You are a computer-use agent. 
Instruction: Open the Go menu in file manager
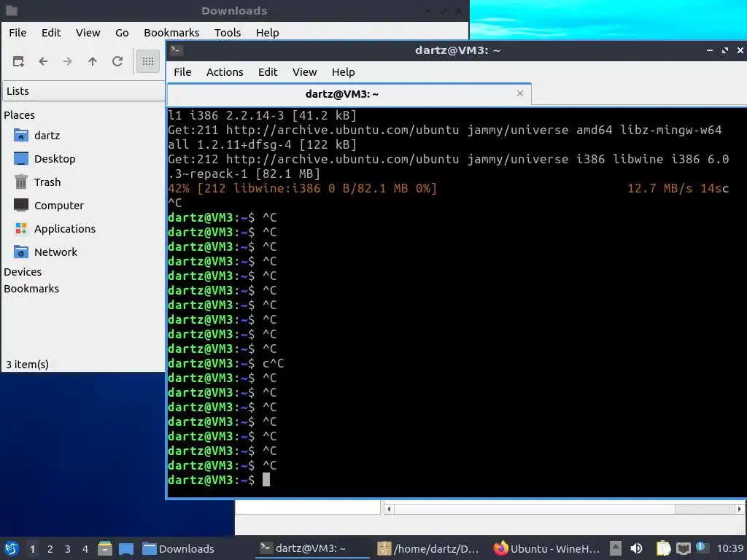(x=122, y=33)
